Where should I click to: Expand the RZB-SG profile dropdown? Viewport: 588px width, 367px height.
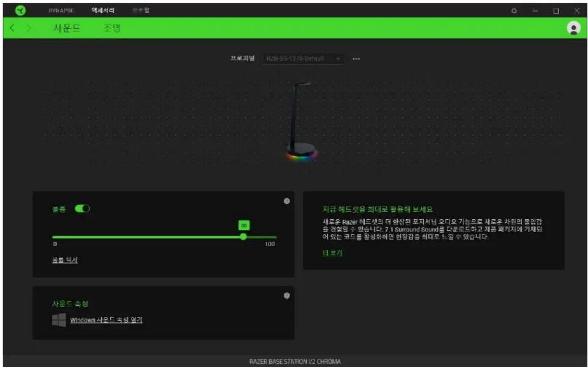pos(304,59)
